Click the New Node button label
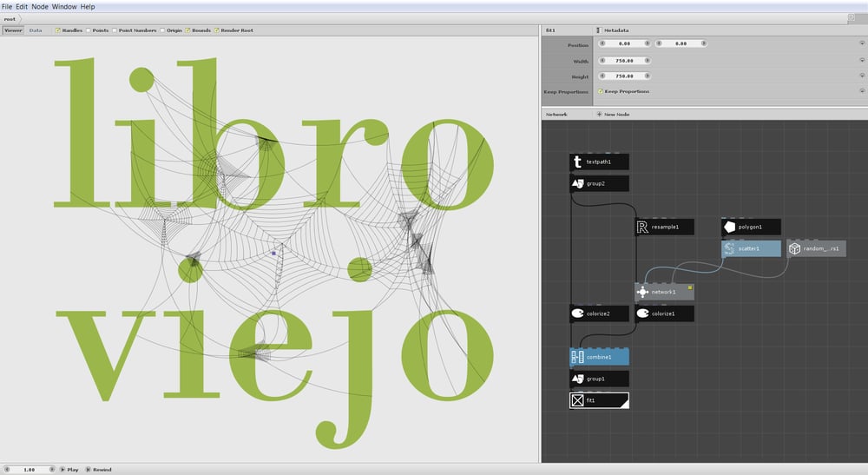 click(x=616, y=114)
